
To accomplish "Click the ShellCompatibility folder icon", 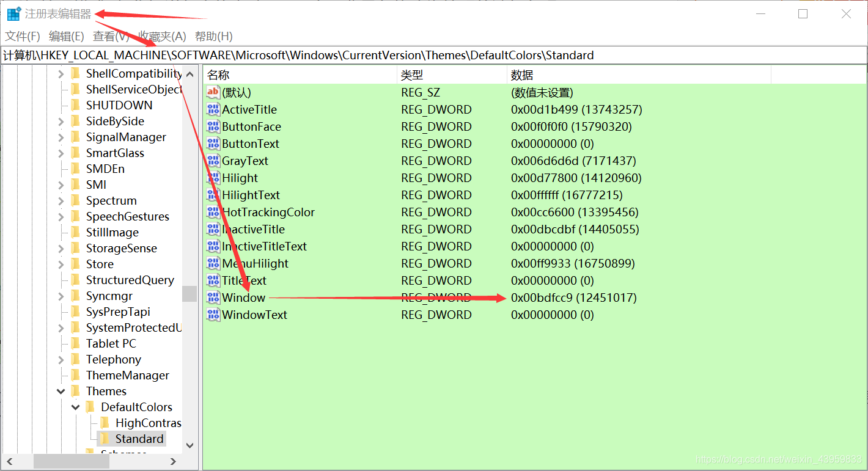I will click(x=76, y=73).
